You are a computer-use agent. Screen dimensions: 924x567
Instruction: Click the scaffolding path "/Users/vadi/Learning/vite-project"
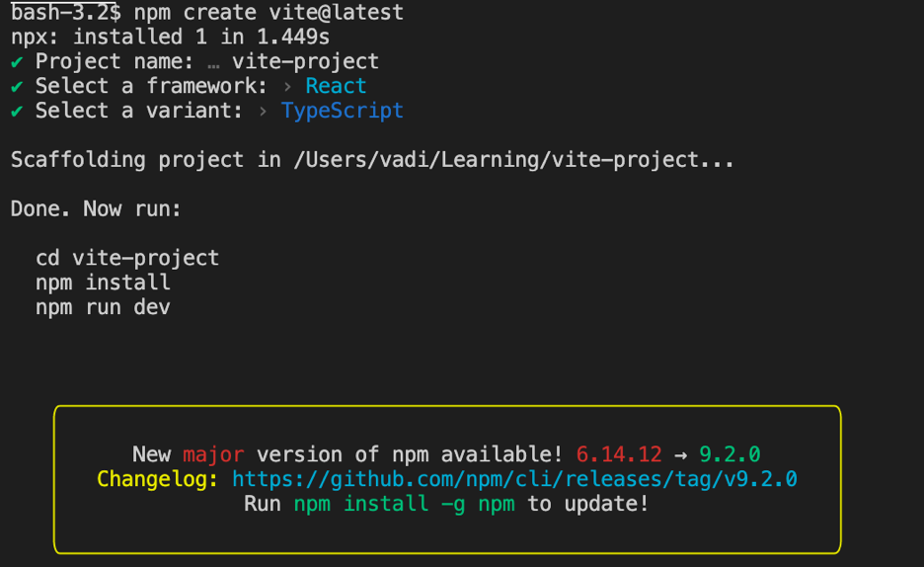[x=495, y=160]
